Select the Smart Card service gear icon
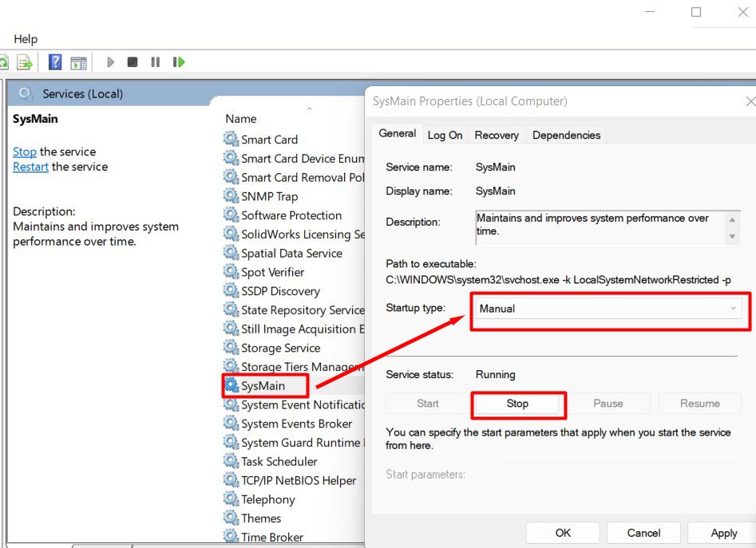756x548 pixels. 232,139
